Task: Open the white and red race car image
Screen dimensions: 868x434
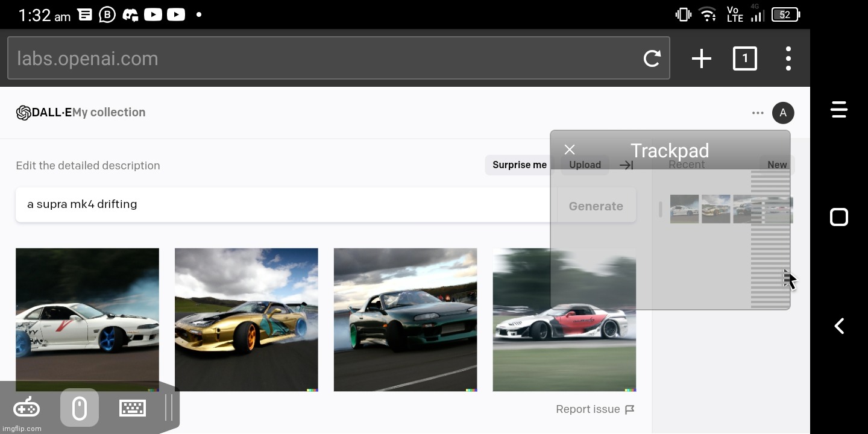Action: coord(564,319)
